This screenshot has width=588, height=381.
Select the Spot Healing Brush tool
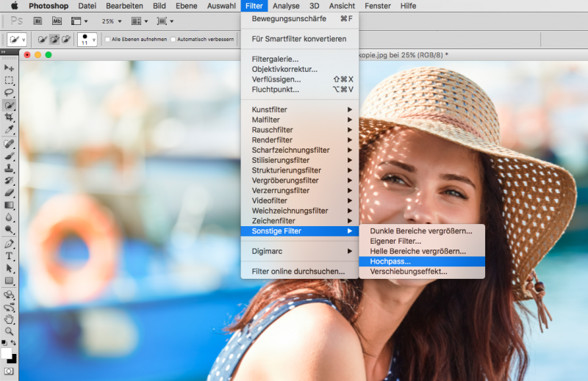tap(9, 143)
